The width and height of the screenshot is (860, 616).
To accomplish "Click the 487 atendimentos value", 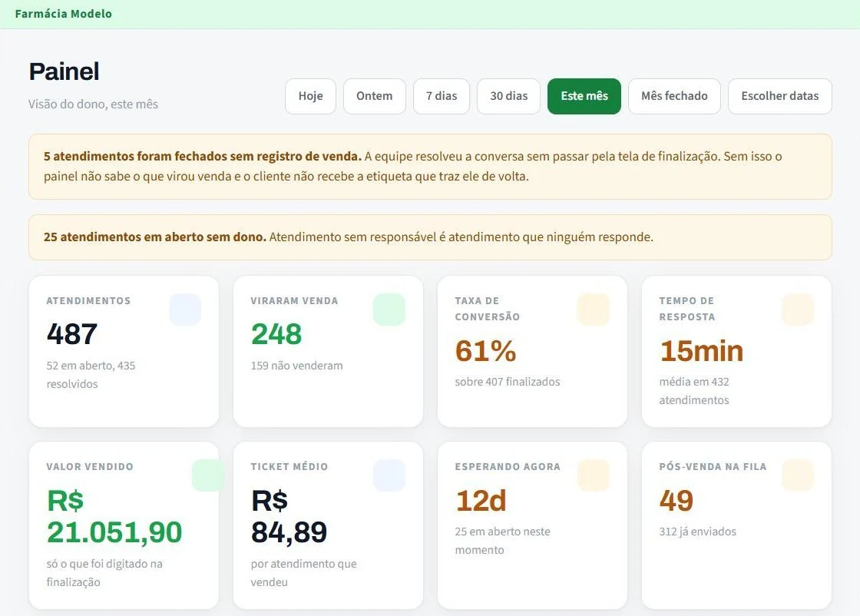I will pyautogui.click(x=72, y=333).
